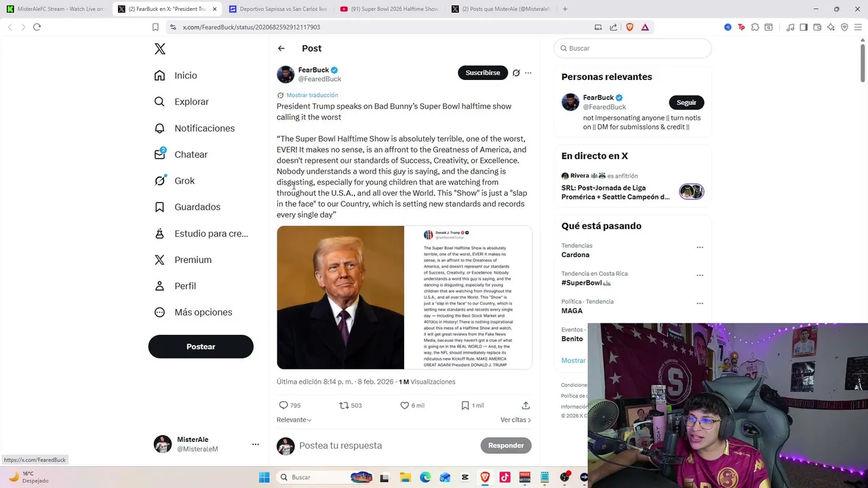The height and width of the screenshot is (488, 868).
Task: Open Brave Shields icon in address bar
Action: 629,27
